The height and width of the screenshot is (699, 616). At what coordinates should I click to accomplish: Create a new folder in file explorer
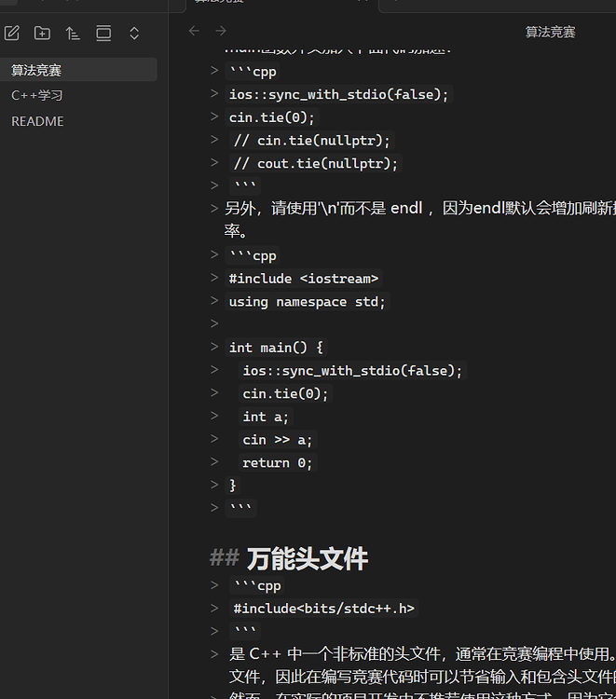point(42,33)
